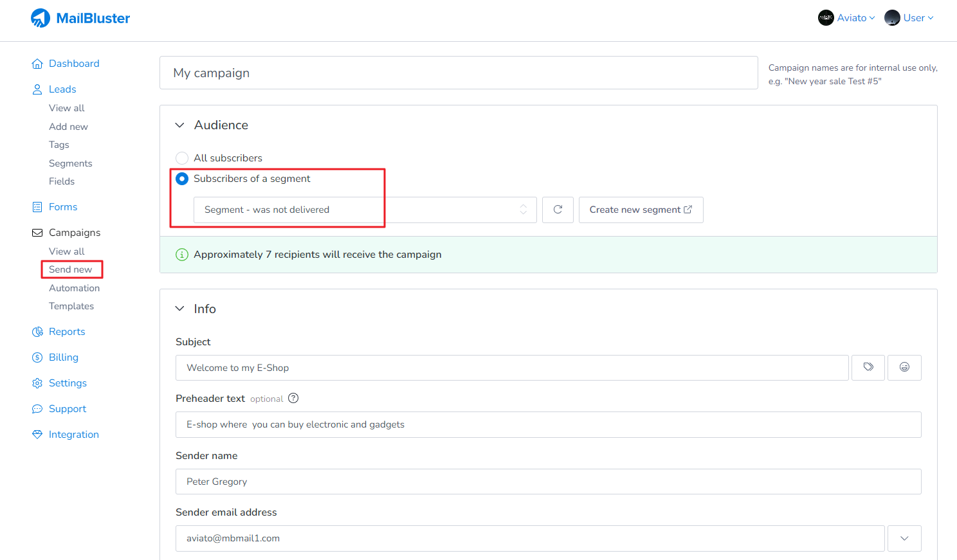Click the Dashboard home icon
This screenshot has width=957, height=560.
coord(37,64)
